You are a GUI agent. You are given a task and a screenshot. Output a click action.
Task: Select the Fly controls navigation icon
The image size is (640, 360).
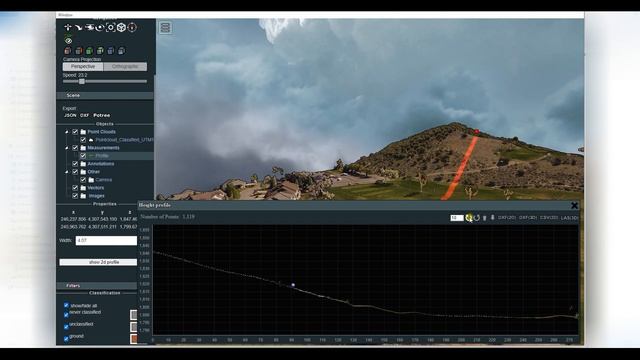(78, 27)
